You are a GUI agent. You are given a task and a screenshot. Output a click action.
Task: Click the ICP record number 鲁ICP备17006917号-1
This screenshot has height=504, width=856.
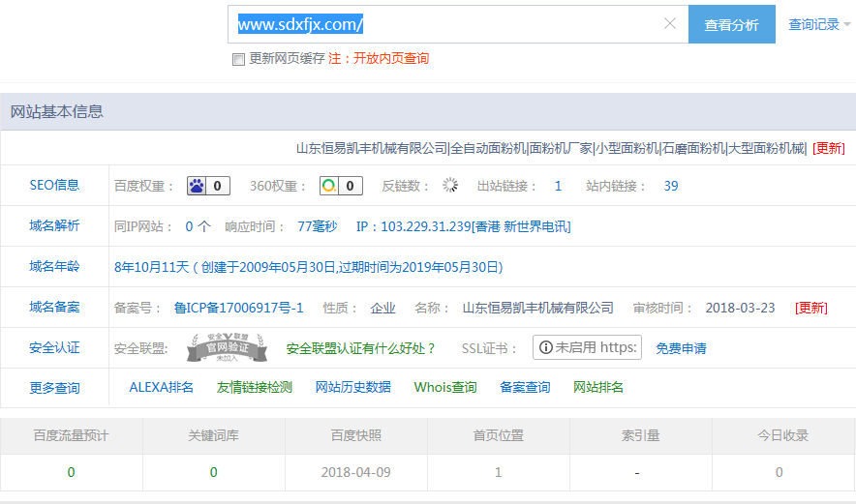238,308
